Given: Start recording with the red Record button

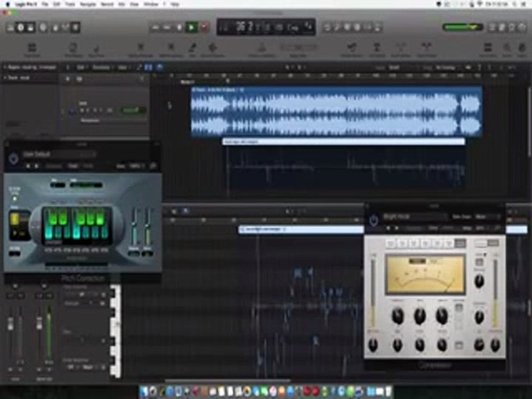Looking at the screenshot, I should click(204, 28).
